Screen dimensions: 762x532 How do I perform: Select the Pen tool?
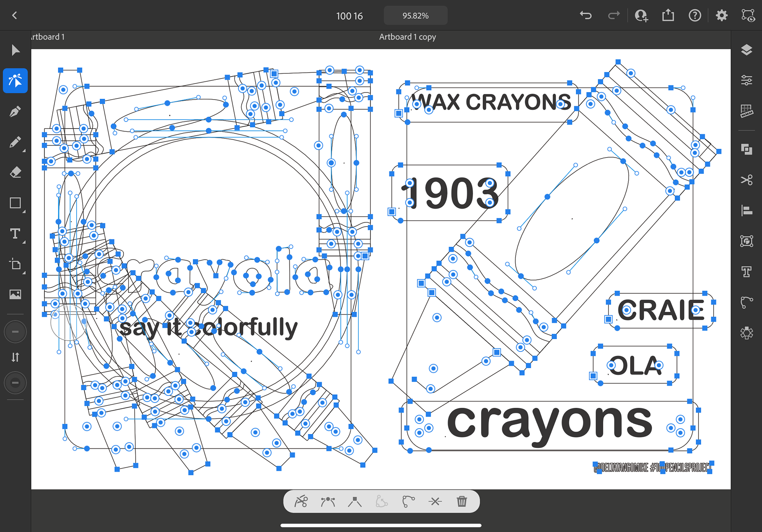(15, 111)
